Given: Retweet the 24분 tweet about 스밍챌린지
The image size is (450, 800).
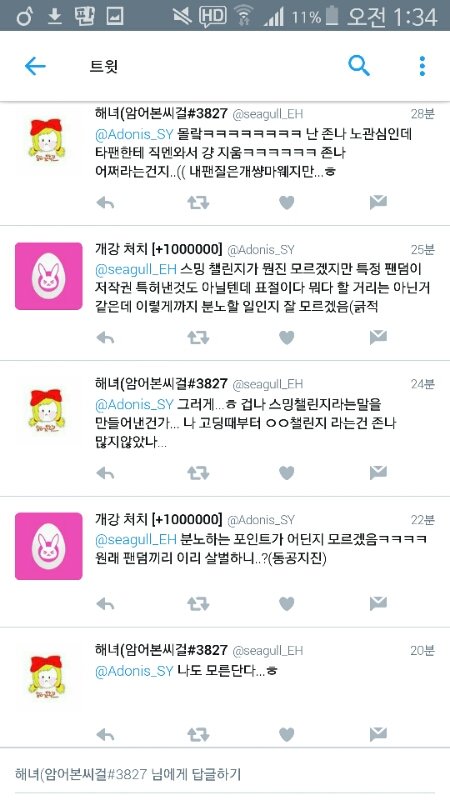Looking at the screenshot, I should click(198, 473).
